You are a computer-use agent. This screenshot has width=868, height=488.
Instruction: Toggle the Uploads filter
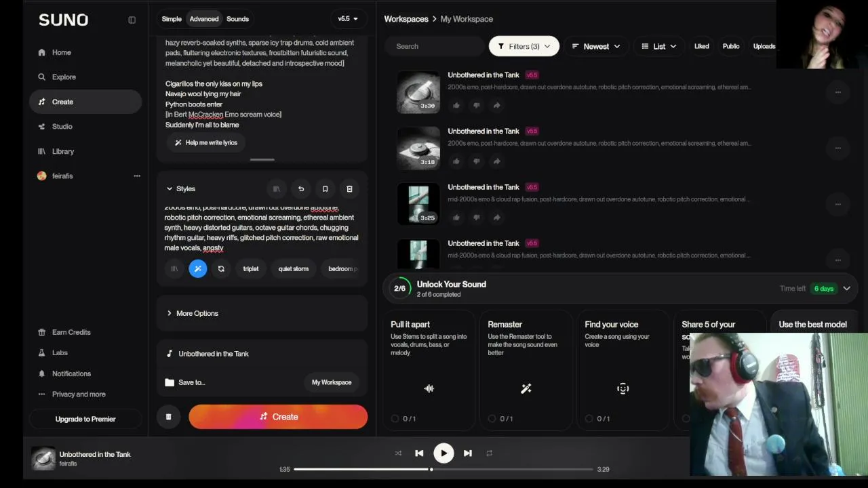pyautogui.click(x=764, y=46)
